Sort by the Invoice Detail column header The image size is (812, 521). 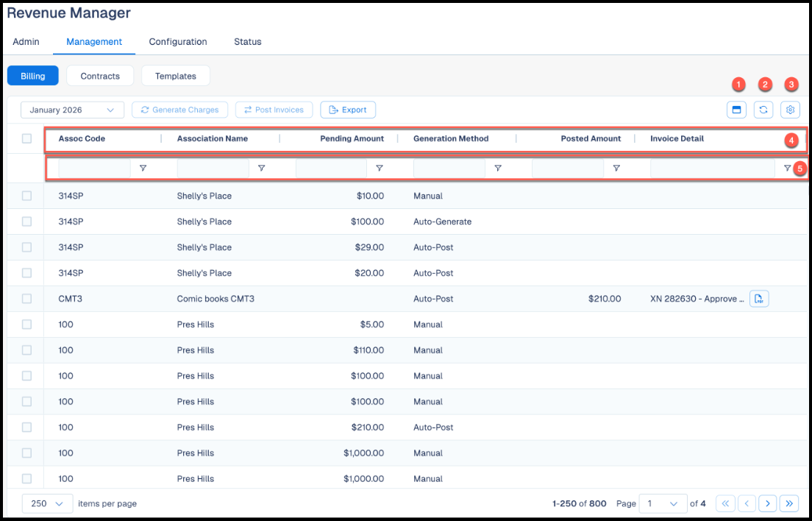677,139
